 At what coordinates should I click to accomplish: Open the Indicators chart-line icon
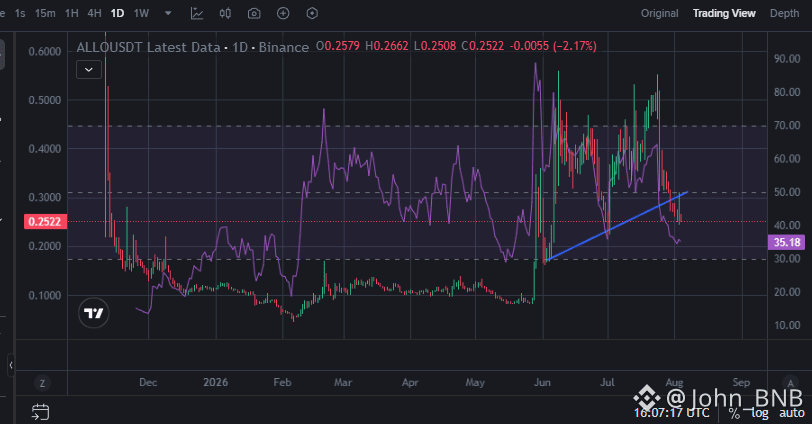[x=197, y=13]
